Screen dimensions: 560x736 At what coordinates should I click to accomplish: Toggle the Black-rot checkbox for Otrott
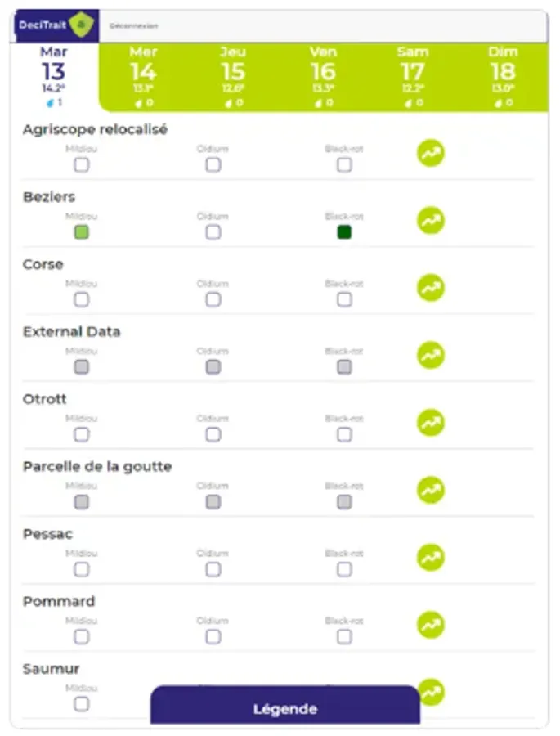pyautogui.click(x=344, y=434)
